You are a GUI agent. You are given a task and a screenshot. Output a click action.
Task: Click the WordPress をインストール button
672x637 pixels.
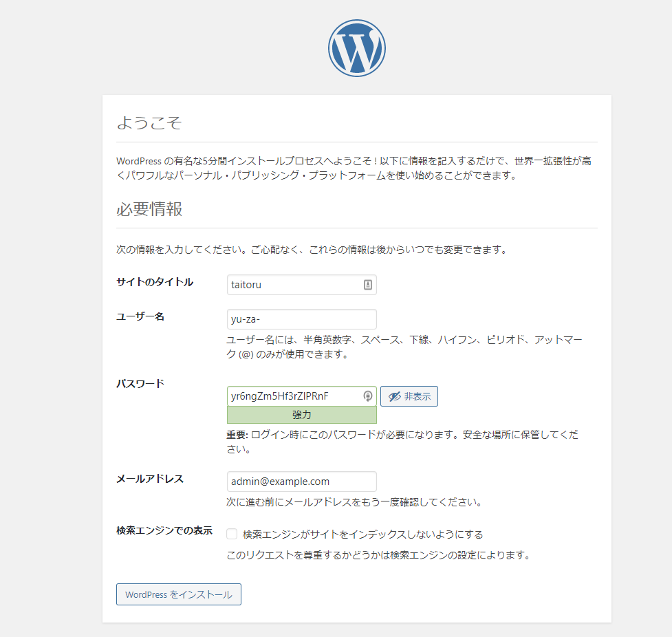click(x=179, y=594)
